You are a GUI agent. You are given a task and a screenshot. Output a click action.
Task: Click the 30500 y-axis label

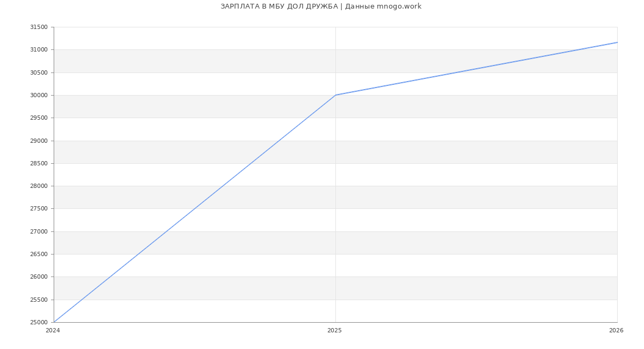click(39, 72)
